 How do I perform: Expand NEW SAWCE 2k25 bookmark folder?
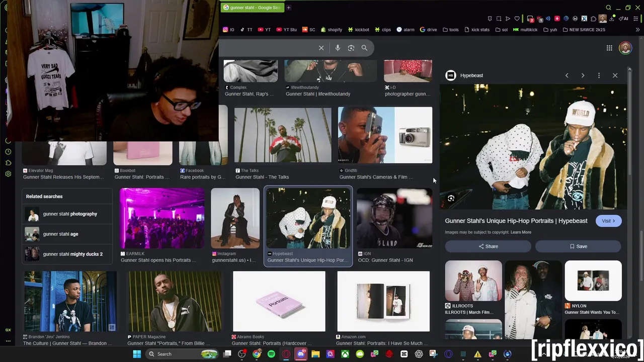584,30
